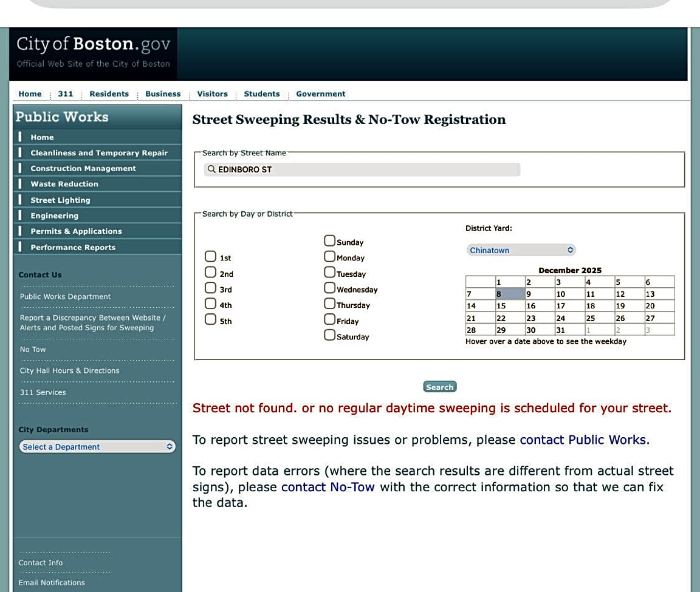
Task: Click Report a Discrepancy sidebar link
Action: (92, 323)
